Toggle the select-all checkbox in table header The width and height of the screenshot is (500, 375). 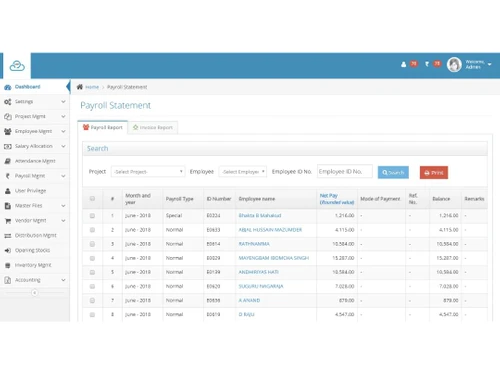pyautogui.click(x=92, y=199)
